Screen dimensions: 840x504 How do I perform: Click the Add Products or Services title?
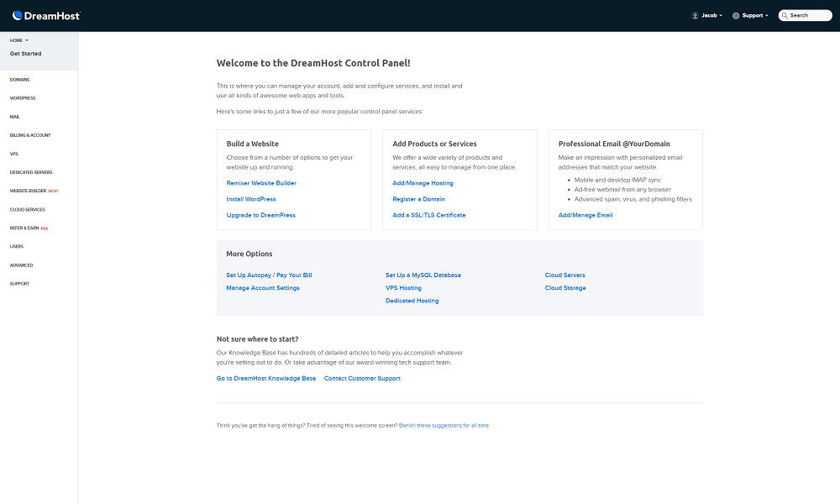[434, 144]
